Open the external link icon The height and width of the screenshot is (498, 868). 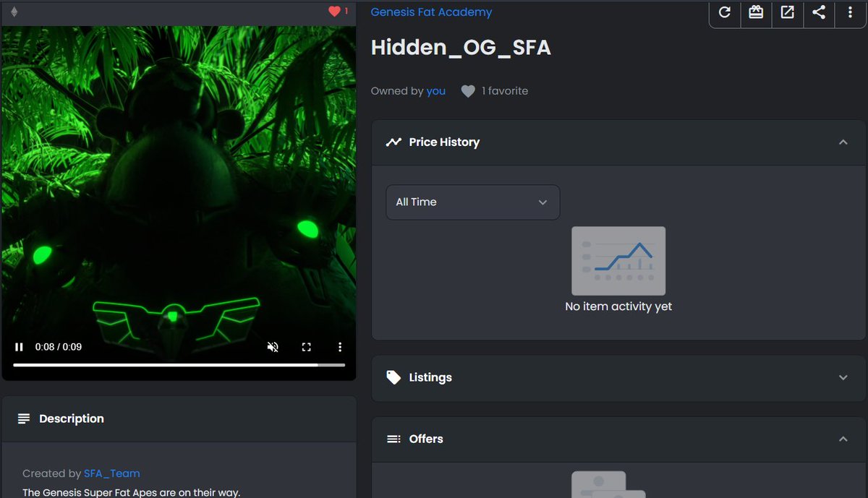[788, 12]
